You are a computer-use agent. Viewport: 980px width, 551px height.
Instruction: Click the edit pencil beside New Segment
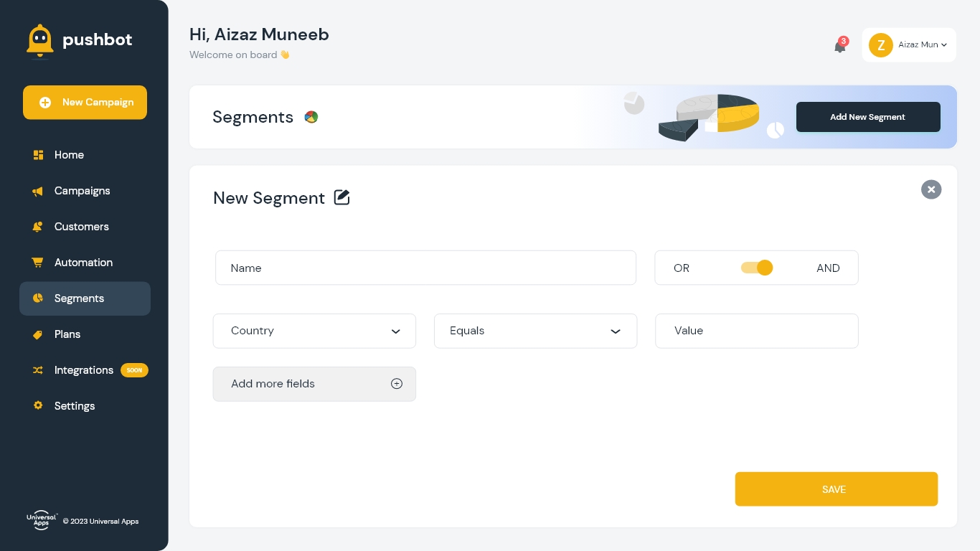[342, 197]
